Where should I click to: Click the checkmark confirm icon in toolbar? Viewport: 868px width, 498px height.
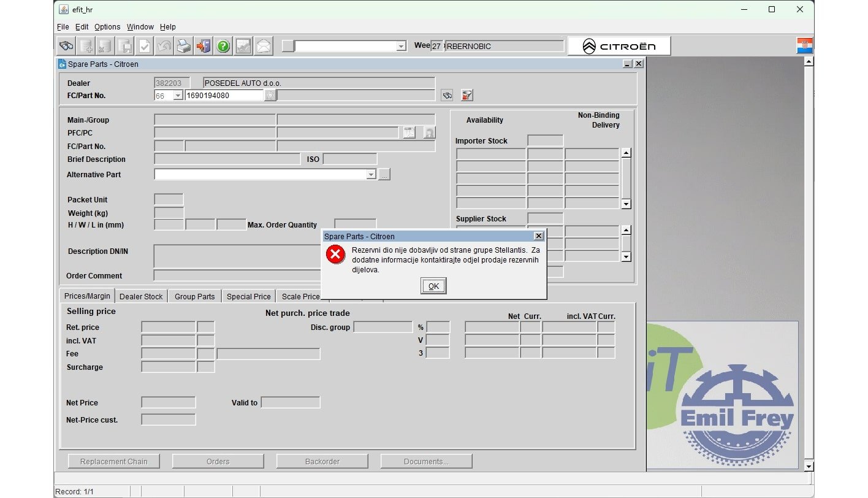pyautogui.click(x=145, y=46)
